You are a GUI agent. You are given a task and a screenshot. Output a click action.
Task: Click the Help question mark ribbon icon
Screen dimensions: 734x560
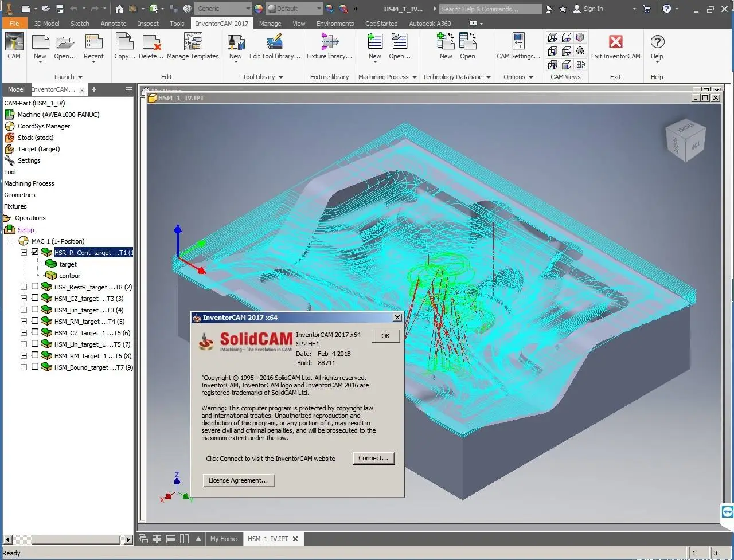pos(657,42)
